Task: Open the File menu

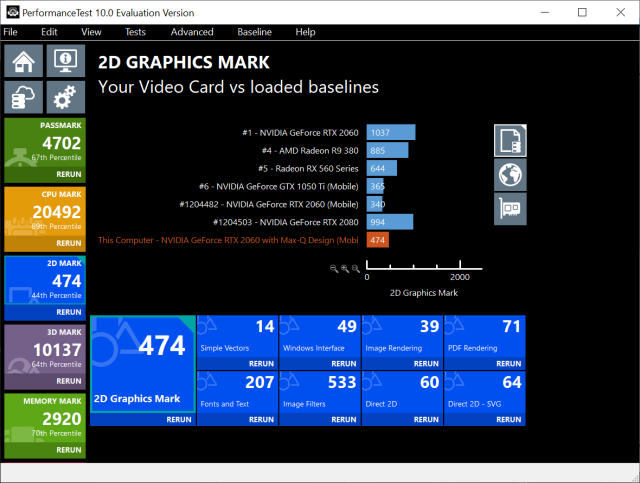Action: click(10, 32)
